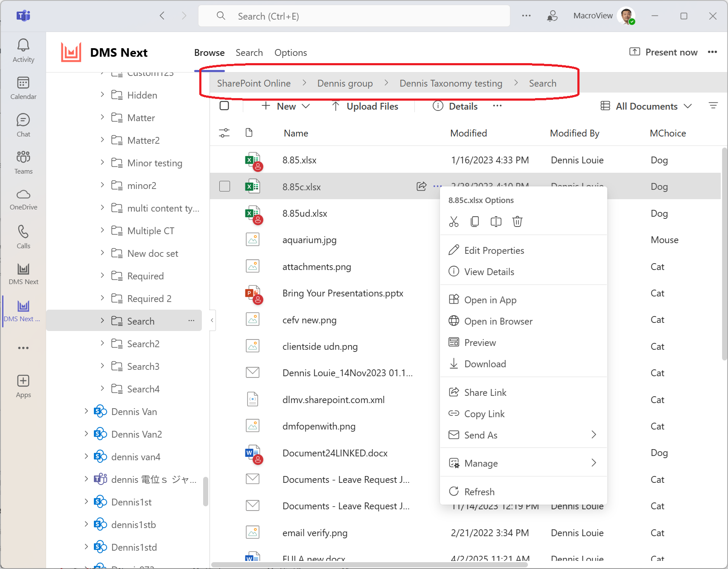Open OneDrive cloud icon

tap(23, 199)
